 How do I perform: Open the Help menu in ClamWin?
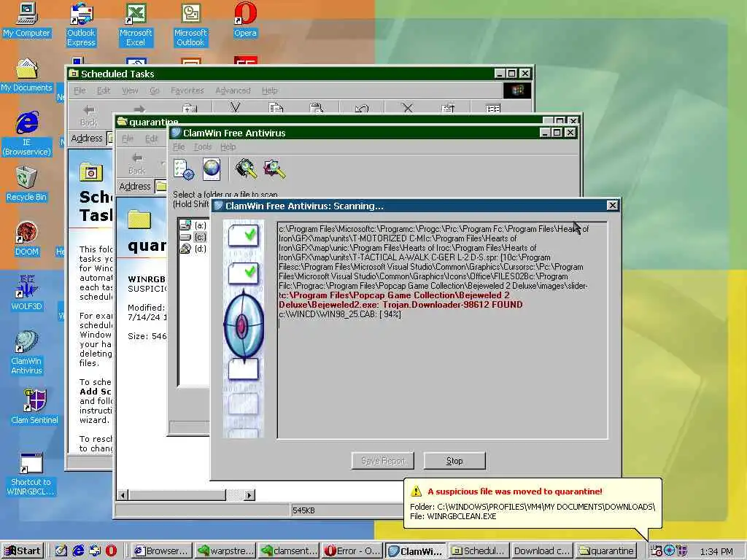(228, 147)
